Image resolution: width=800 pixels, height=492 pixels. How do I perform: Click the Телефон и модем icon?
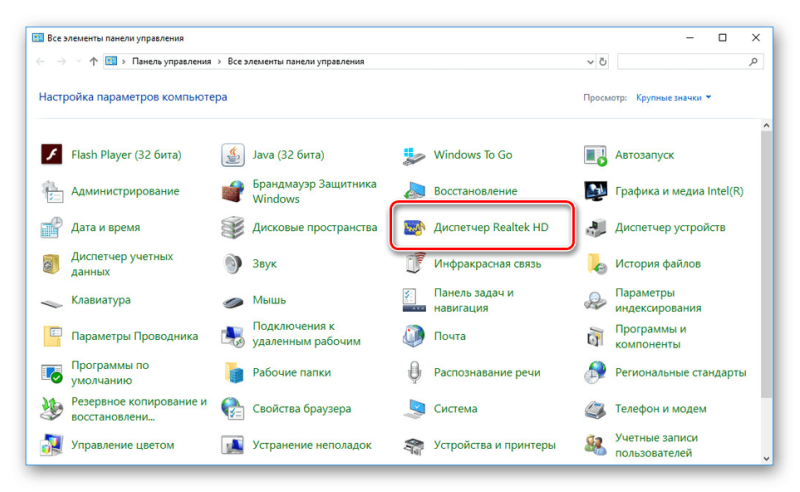[x=595, y=409]
